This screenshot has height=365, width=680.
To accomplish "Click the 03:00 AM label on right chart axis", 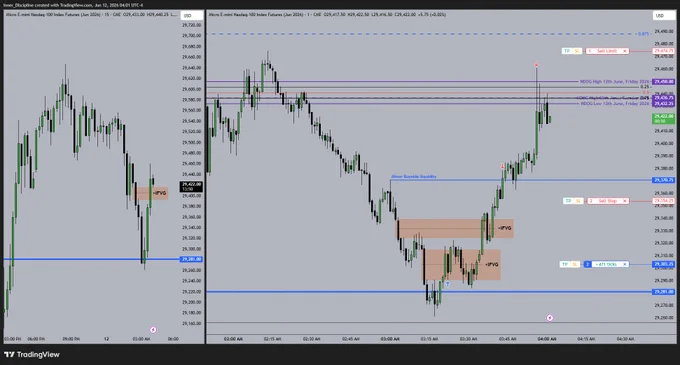I will (390, 339).
